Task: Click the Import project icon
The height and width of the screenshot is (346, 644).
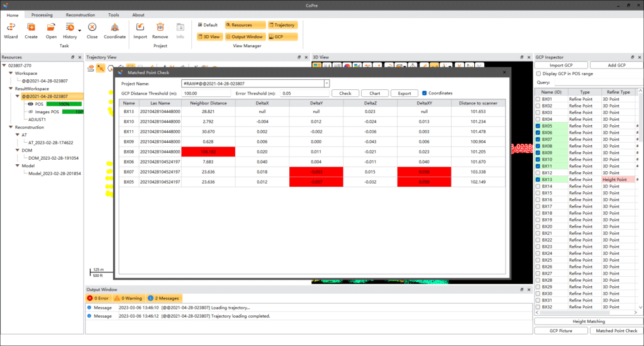Action: [140, 28]
